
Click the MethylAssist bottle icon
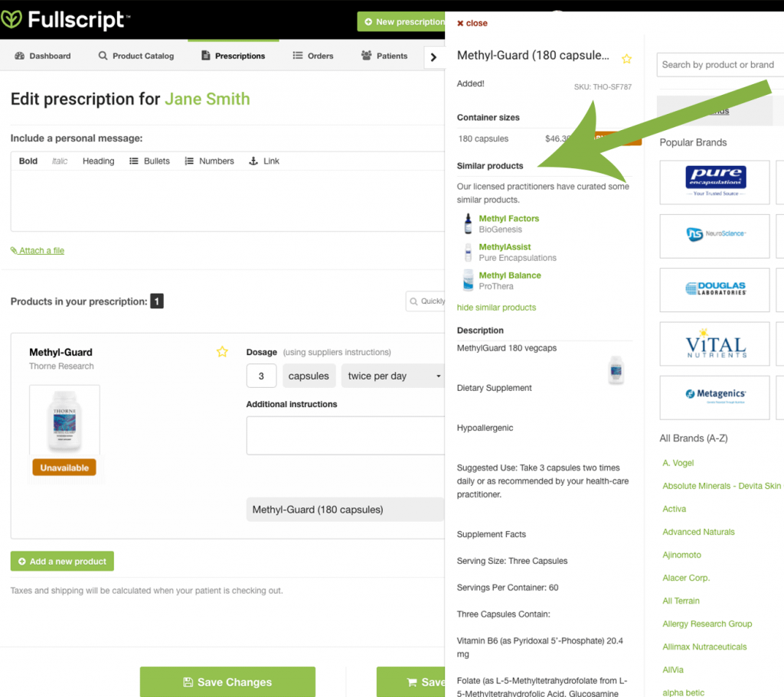coord(468,252)
